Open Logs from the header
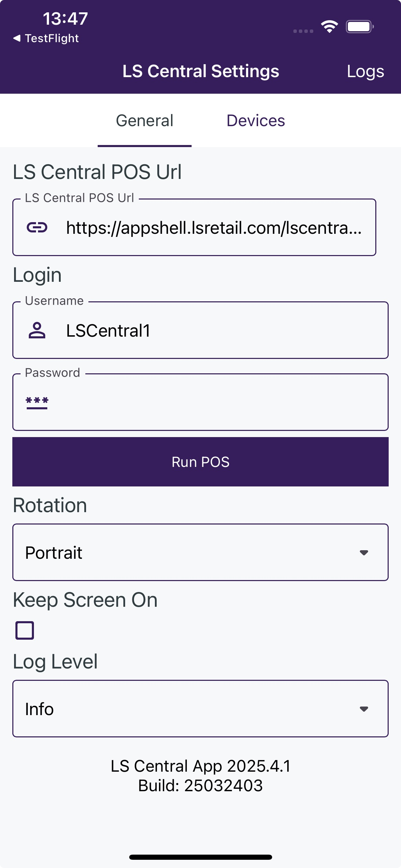401x868 pixels. coord(365,71)
